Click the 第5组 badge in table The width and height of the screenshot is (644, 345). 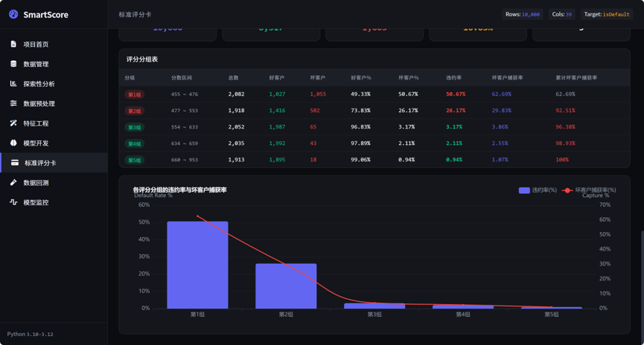[134, 160]
